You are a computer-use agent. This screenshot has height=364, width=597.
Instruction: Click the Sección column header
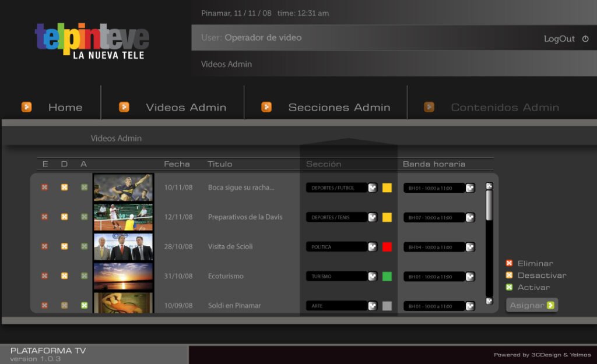click(324, 164)
